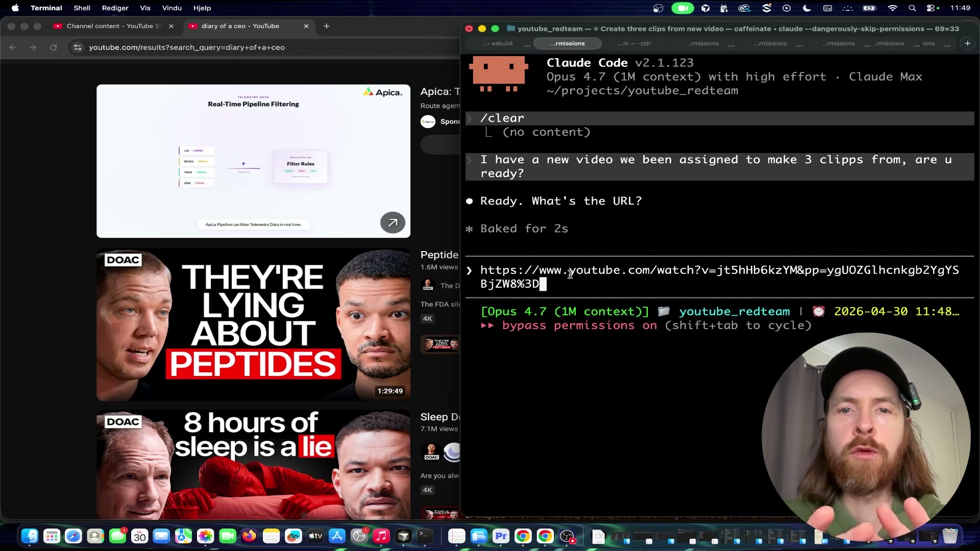
Task: Open the Shell menu in menu bar
Action: point(82,8)
